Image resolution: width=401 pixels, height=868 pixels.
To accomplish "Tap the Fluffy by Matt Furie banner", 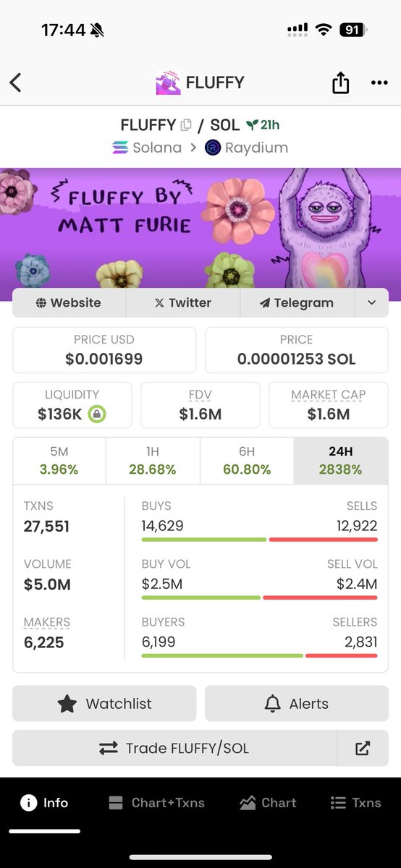I will pos(200,228).
